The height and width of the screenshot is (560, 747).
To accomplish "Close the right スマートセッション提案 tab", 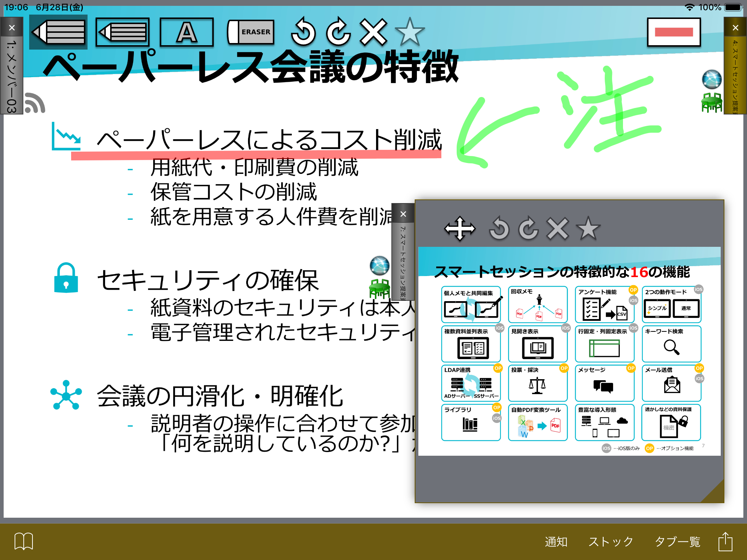I will 735,28.
